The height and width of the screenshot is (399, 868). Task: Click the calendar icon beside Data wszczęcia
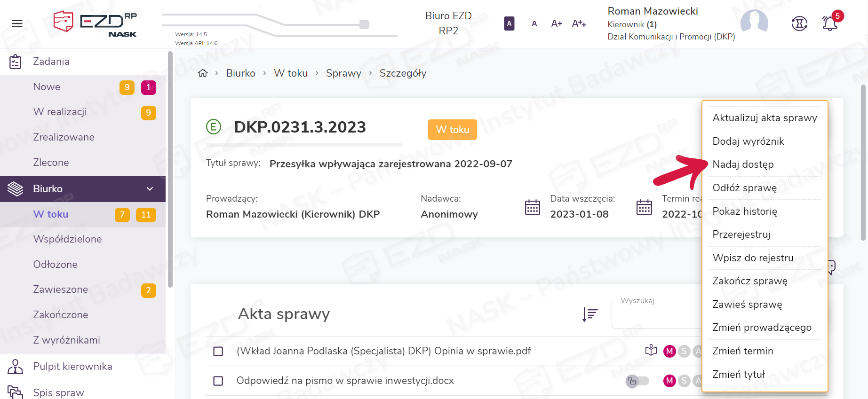(x=532, y=207)
